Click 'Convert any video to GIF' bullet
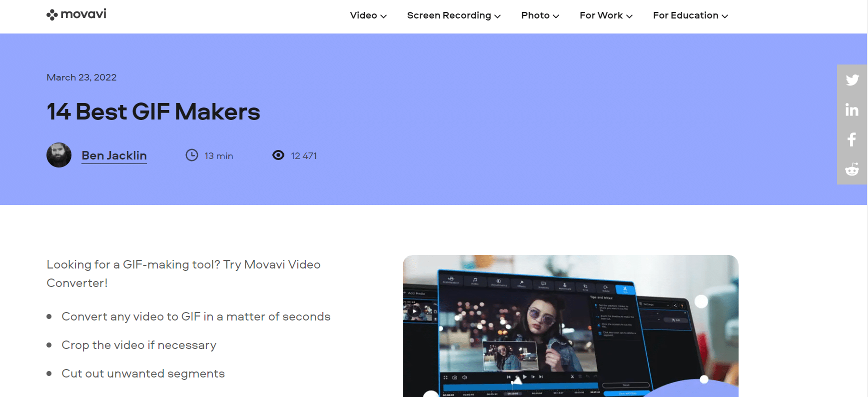This screenshot has width=868, height=397. (196, 316)
